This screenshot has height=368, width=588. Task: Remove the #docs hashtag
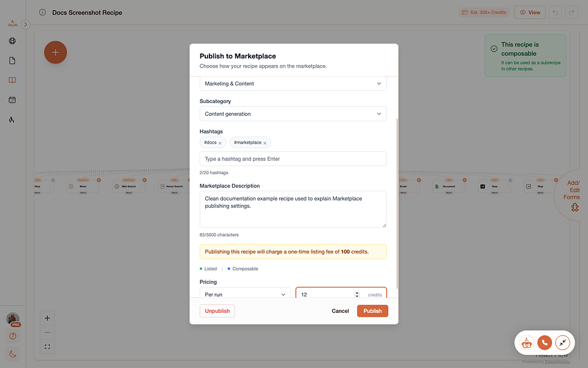(x=220, y=143)
